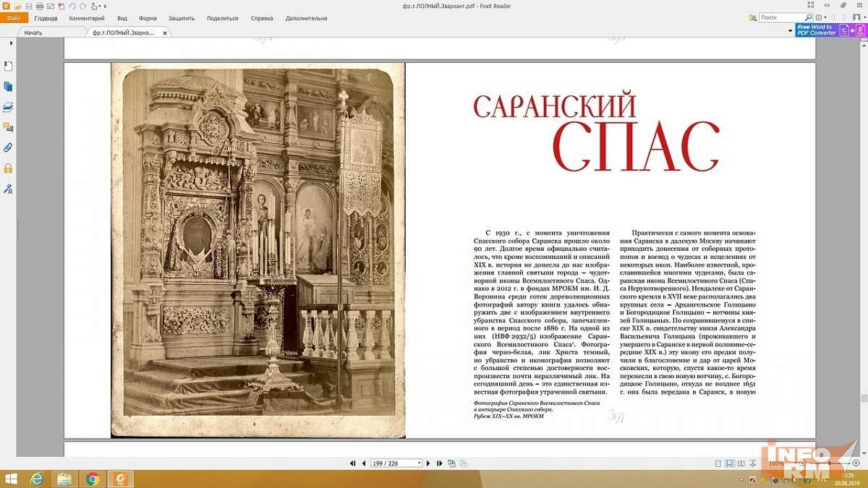This screenshot has width=868, height=488.
Task: Select continuous facing view mode
Action: click(753, 463)
